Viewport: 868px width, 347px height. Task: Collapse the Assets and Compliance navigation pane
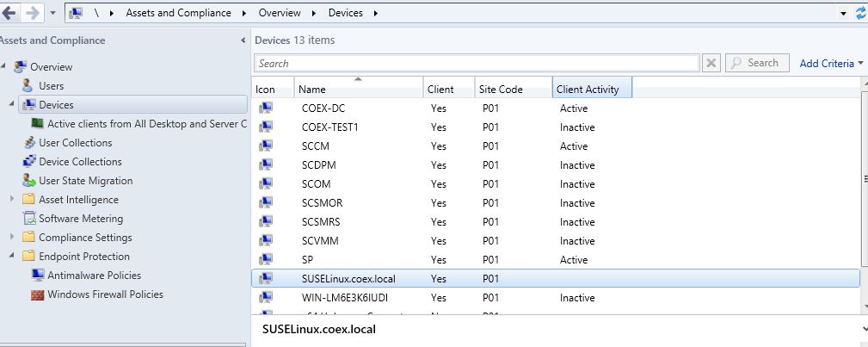(x=243, y=40)
